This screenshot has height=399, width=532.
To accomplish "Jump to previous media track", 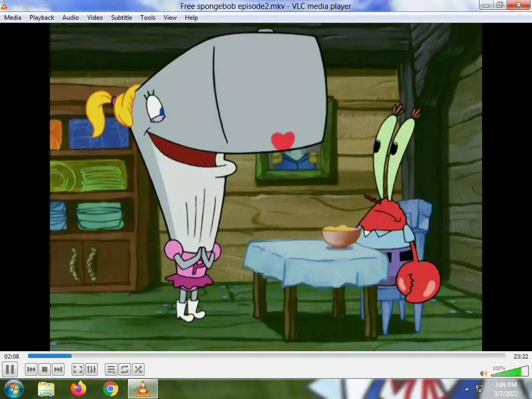I will pyautogui.click(x=31, y=369).
